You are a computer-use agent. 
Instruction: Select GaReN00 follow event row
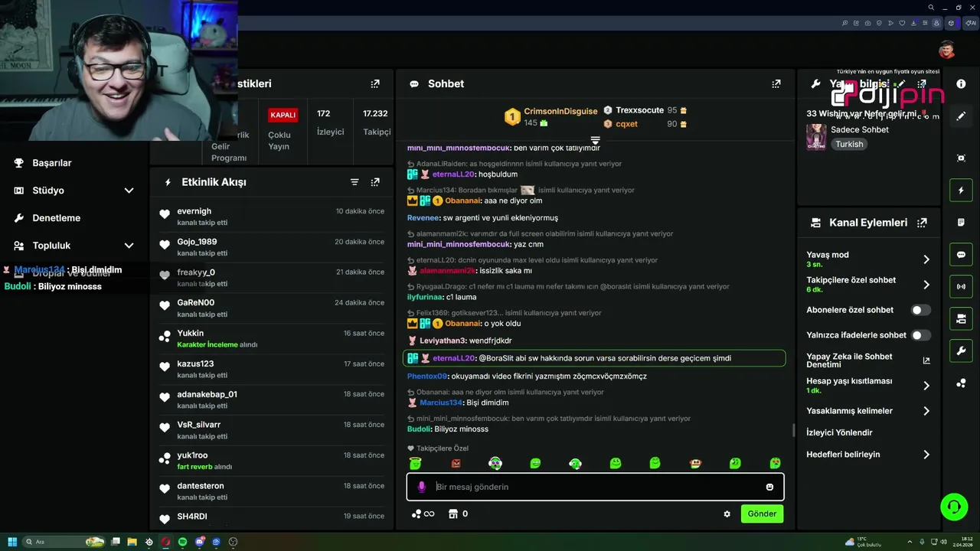click(273, 308)
